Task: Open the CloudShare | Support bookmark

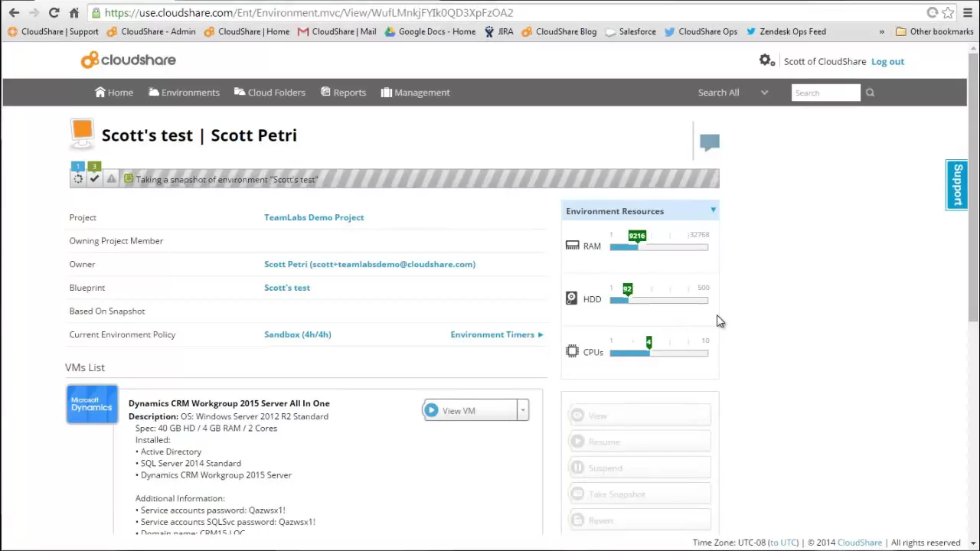Action: [x=53, y=31]
